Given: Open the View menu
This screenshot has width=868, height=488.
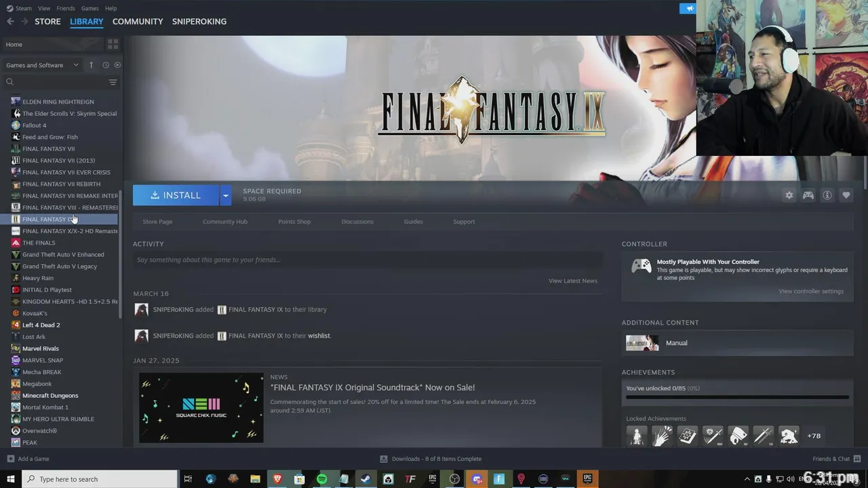Looking at the screenshot, I should tap(44, 8).
